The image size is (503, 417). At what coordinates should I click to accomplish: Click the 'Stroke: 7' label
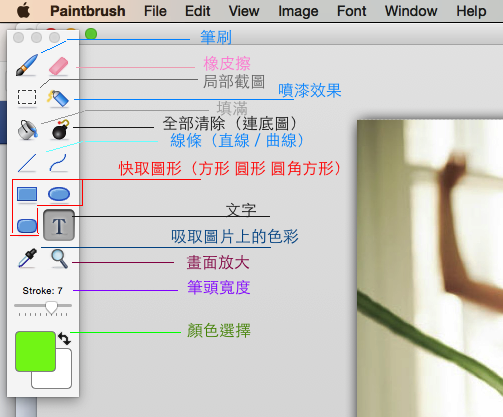pyautogui.click(x=42, y=291)
